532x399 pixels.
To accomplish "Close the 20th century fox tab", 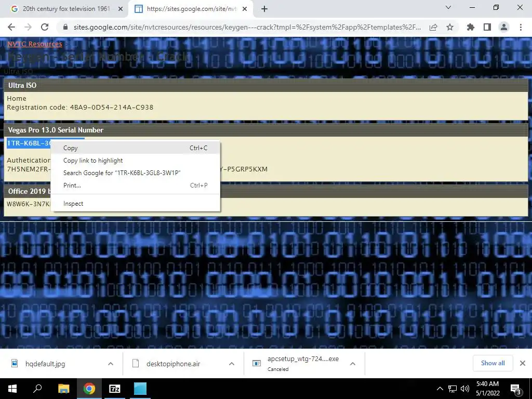I will [x=120, y=9].
